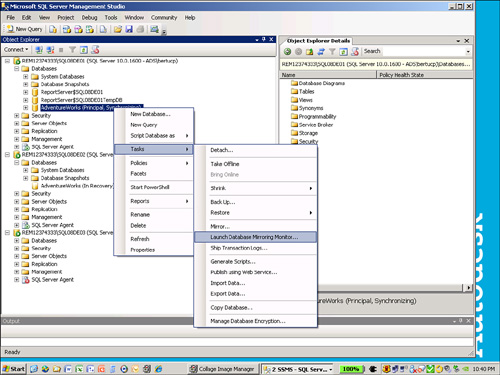Image resolution: width=500 pixels, height=375 pixels.
Task: Click Launch Database Mirroring Monitor...
Action: tap(255, 237)
